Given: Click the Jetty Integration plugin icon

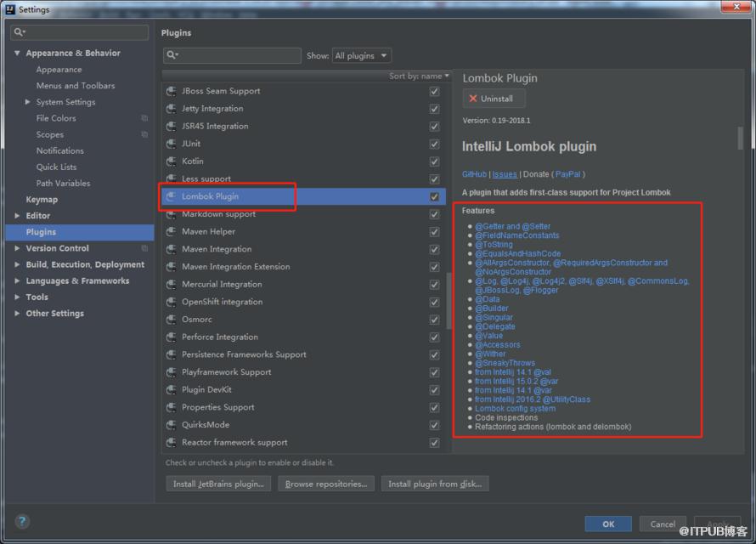Looking at the screenshot, I should coord(171,109).
